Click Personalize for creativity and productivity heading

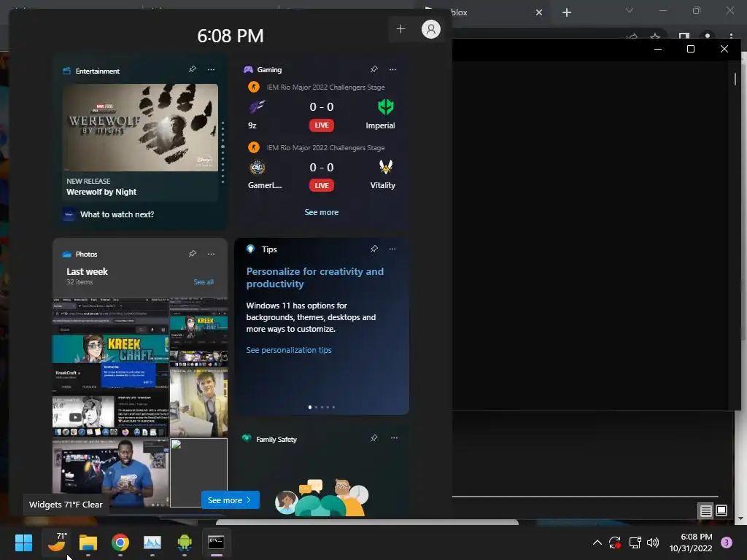(x=315, y=278)
